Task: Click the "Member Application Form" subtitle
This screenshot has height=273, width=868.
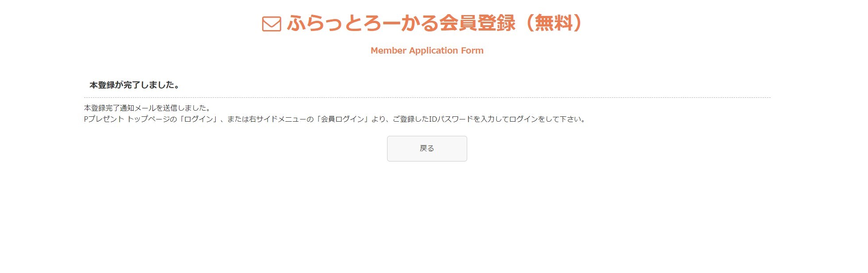Action: click(427, 50)
